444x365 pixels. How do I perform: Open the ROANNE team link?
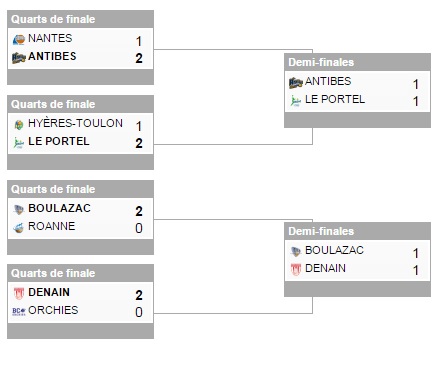[52, 226]
